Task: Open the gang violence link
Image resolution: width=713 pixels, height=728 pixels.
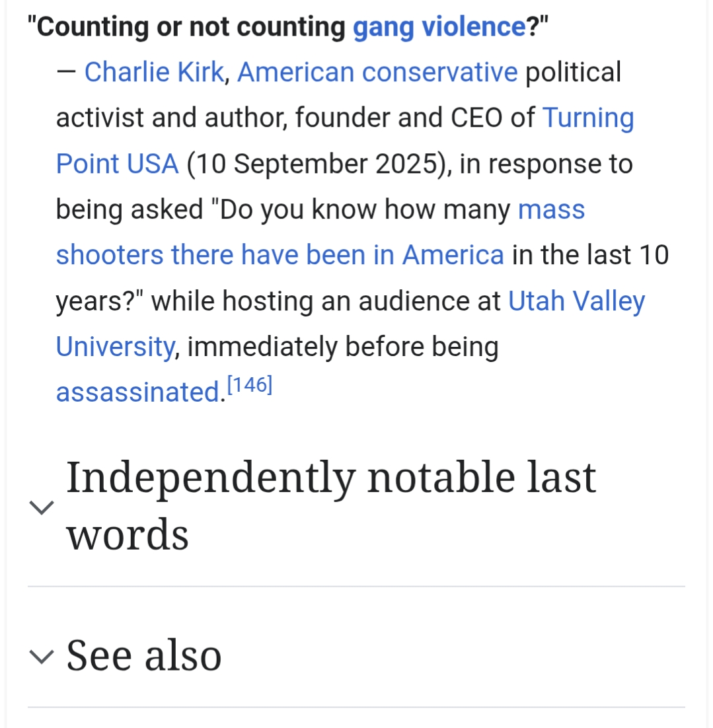Action: 439,27
